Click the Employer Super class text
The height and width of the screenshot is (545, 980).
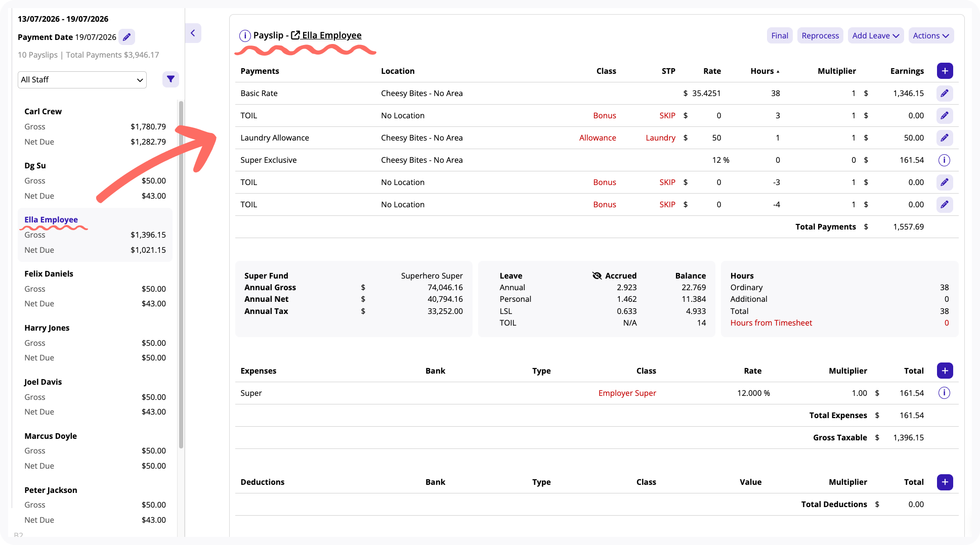[x=627, y=393]
